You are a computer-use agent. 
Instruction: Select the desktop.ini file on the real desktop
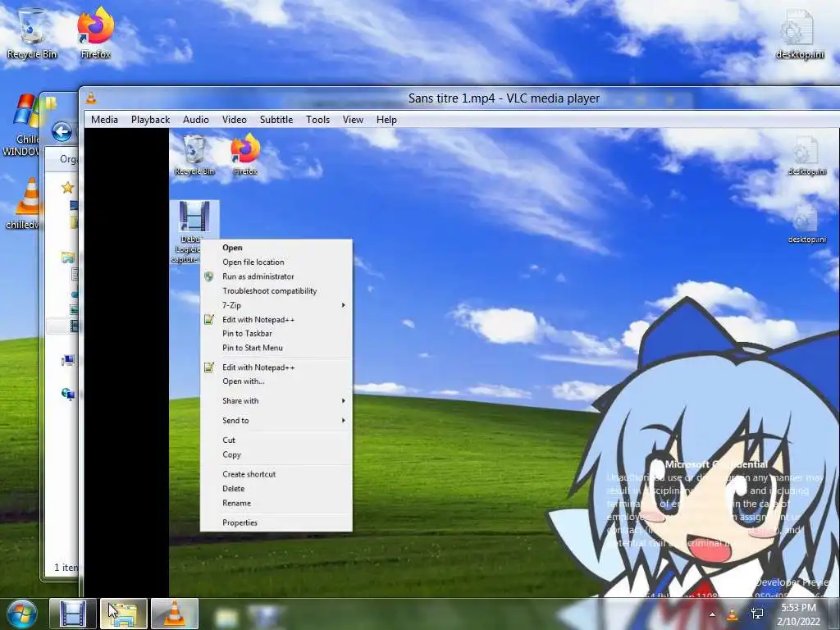pyautogui.click(x=799, y=33)
